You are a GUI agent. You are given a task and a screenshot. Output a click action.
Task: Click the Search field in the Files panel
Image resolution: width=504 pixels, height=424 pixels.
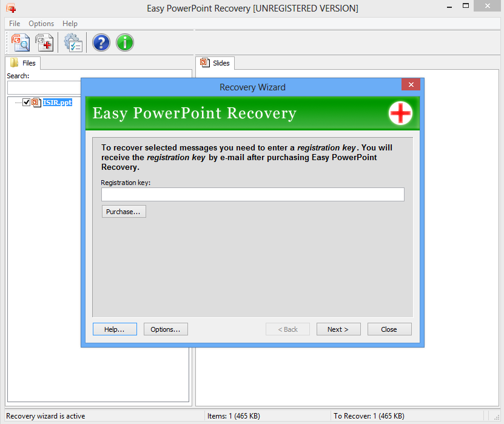pyautogui.click(x=44, y=87)
